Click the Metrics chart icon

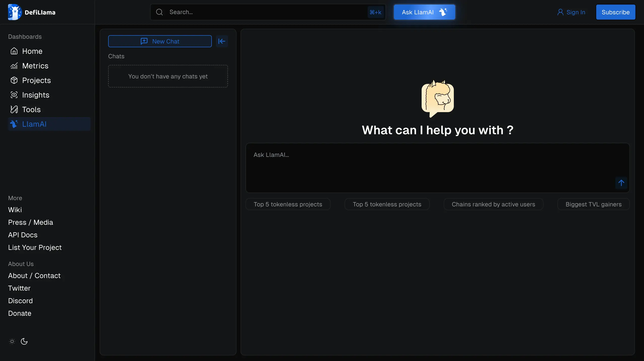point(14,66)
